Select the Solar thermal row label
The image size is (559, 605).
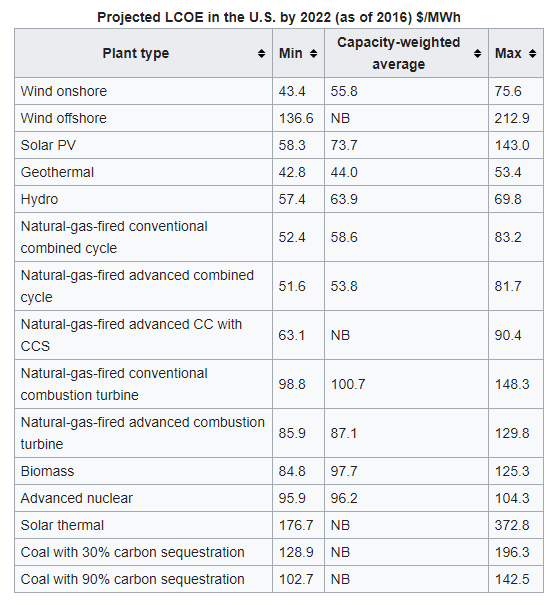coord(62,526)
